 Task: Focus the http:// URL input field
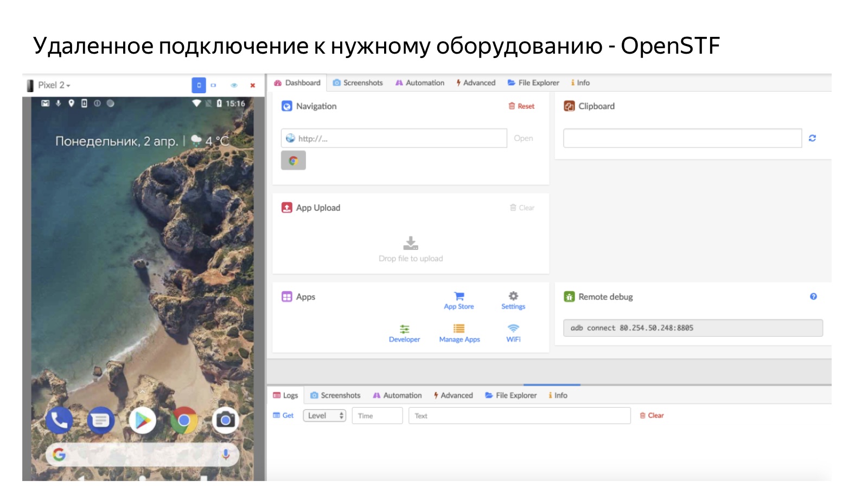(394, 138)
